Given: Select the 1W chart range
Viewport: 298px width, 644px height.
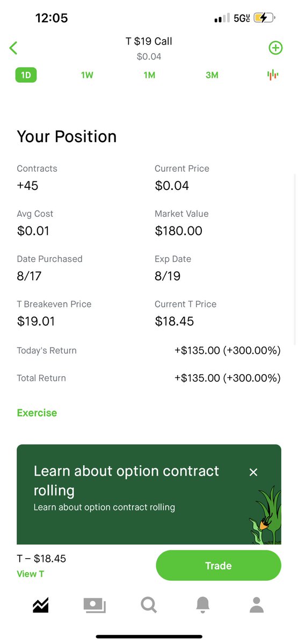Looking at the screenshot, I should point(87,75).
